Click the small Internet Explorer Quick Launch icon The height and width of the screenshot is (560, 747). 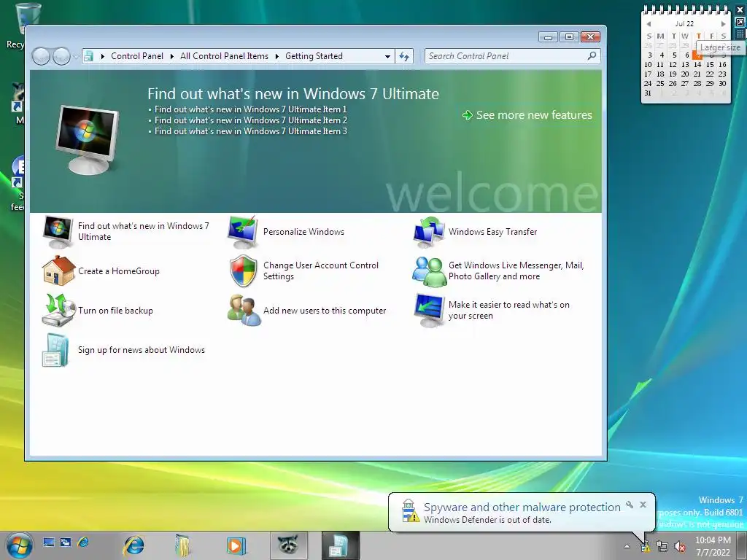pos(83,542)
